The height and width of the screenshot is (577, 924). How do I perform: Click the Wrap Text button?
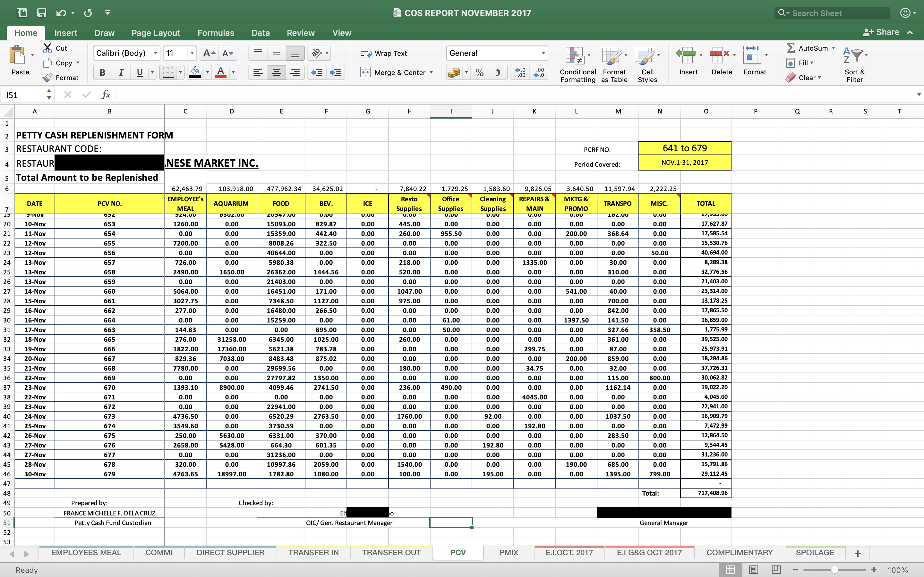383,54
